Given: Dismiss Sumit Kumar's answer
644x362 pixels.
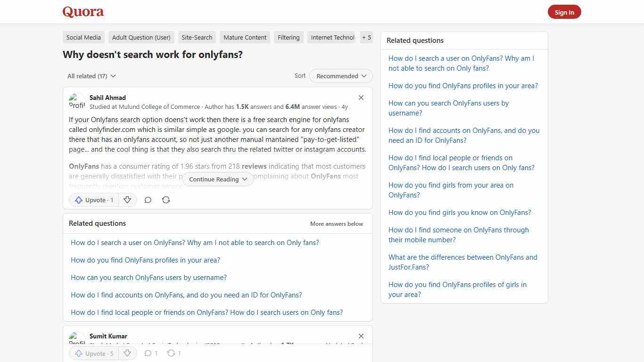Looking at the screenshot, I should [x=361, y=336].
